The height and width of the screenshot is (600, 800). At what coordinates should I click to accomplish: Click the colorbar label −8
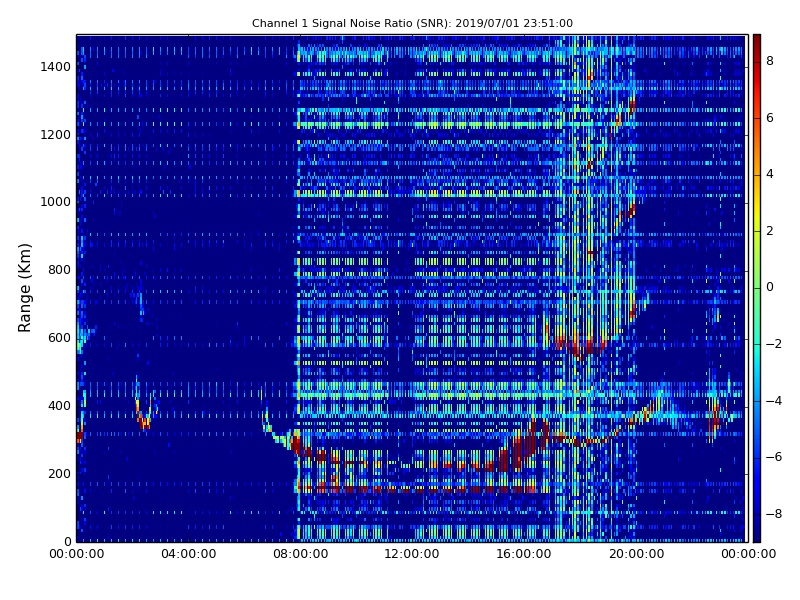773,514
